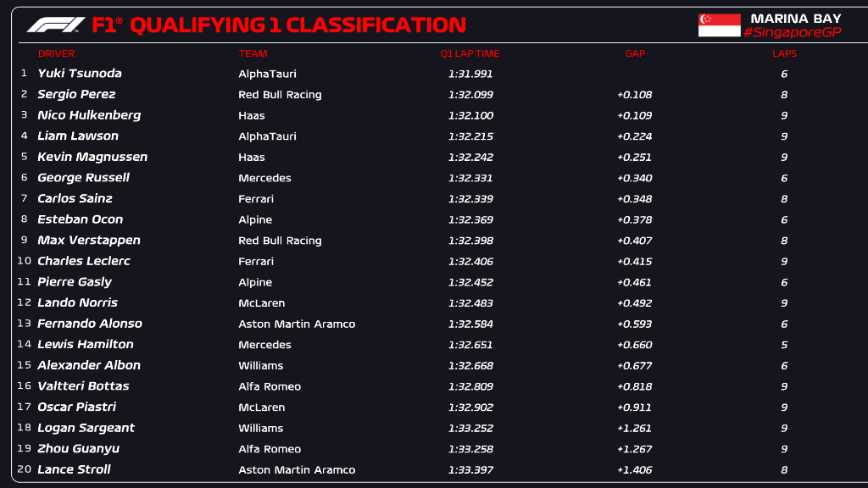Click the TEAM column header

click(253, 53)
